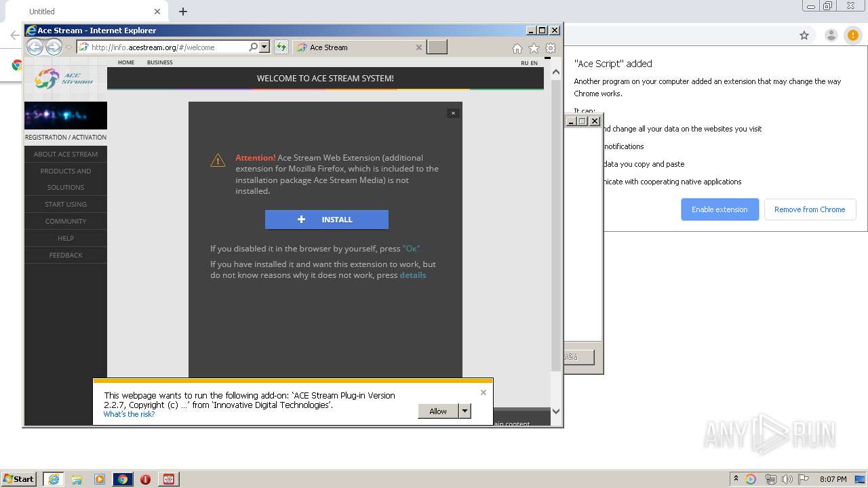Expand the Allow button dropdown arrow
Viewport: 868px width, 488px height.
click(x=465, y=411)
